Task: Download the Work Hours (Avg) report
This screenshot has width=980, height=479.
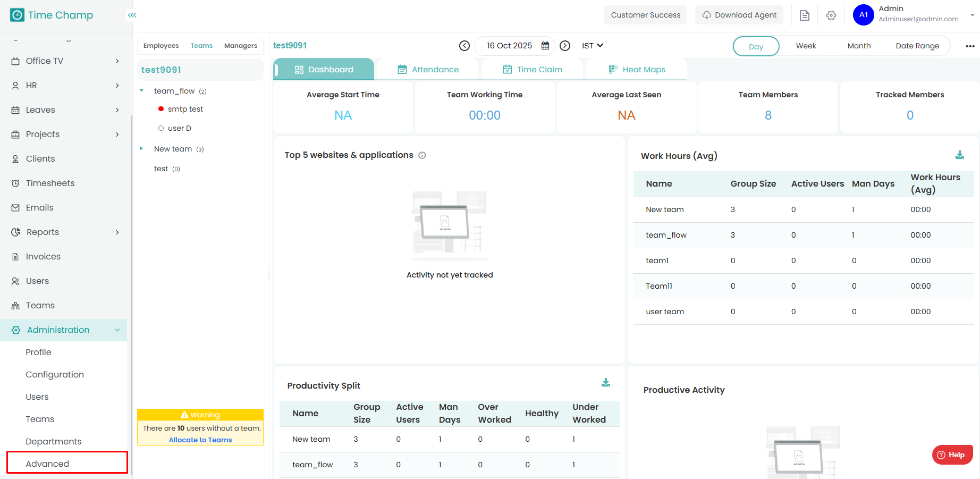Action: 959,155
